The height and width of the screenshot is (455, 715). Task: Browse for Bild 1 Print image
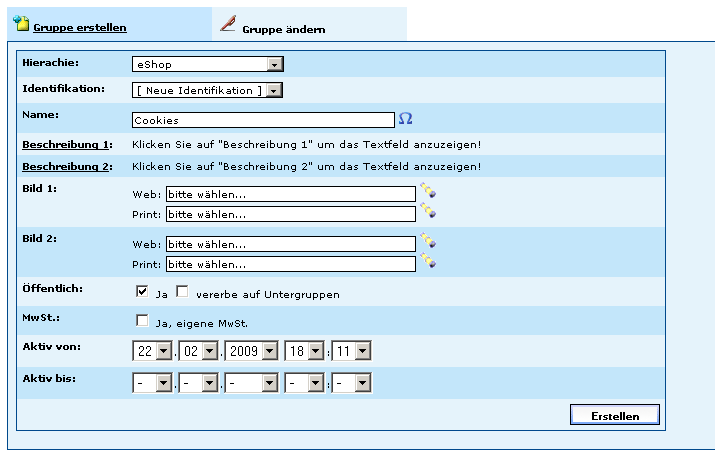pos(428,210)
